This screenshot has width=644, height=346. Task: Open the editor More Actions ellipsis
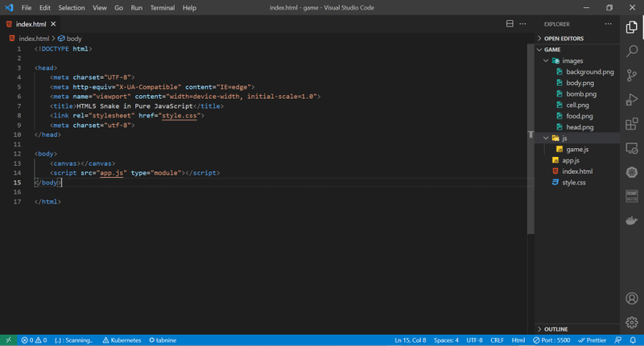coord(523,24)
